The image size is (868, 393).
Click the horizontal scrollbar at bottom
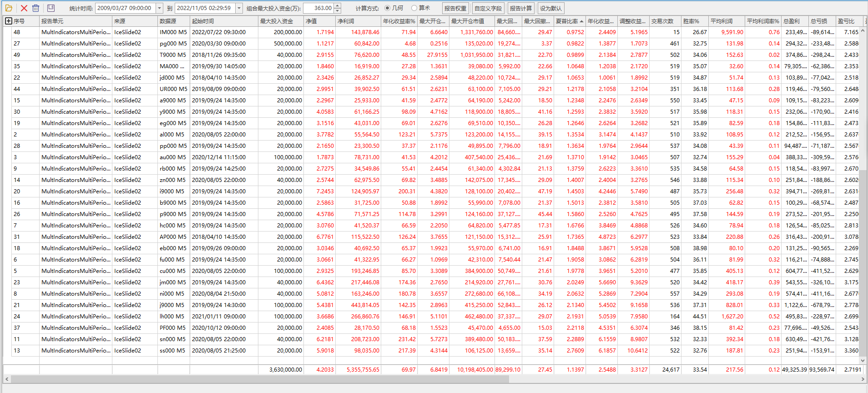click(x=318, y=379)
